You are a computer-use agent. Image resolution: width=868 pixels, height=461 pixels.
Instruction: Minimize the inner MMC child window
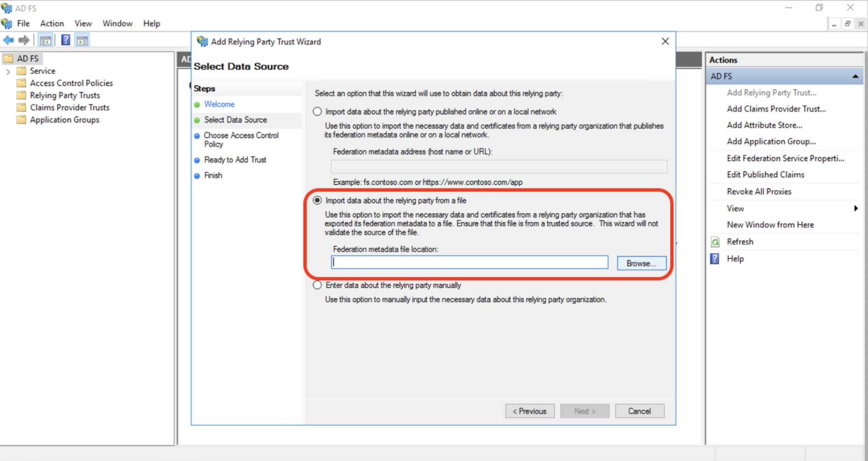835,24
